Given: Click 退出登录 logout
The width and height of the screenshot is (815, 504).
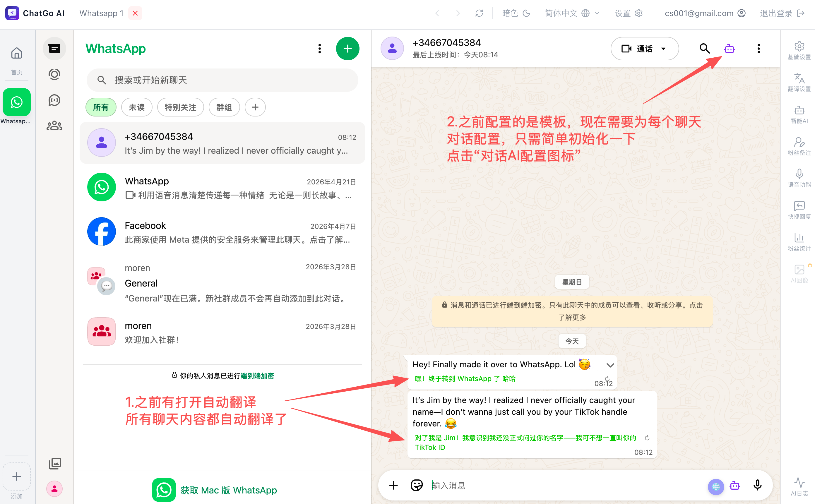Looking at the screenshot, I should tap(782, 13).
